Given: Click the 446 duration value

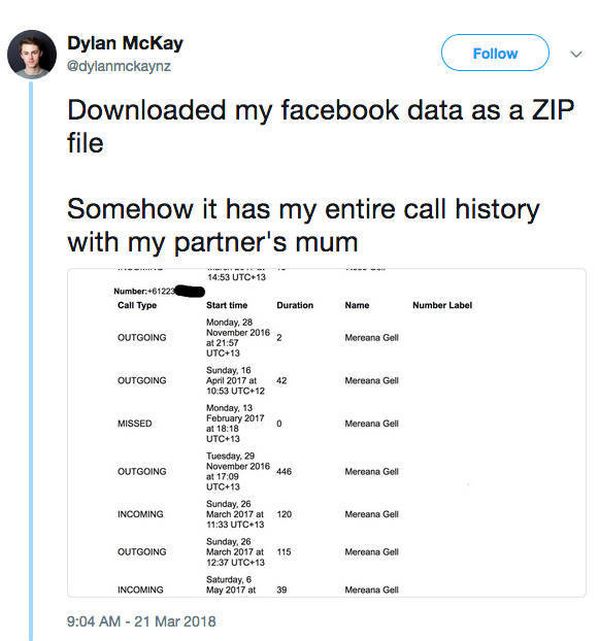Looking at the screenshot, I should tap(284, 471).
